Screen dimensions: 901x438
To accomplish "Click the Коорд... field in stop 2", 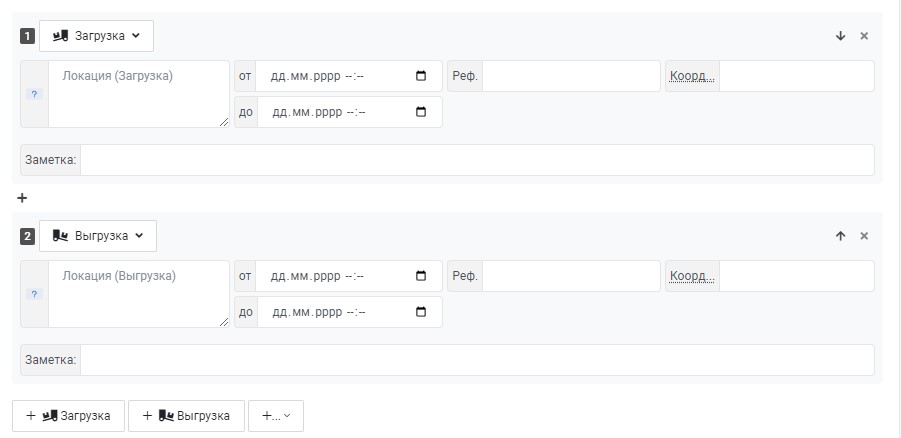I will (x=796, y=276).
